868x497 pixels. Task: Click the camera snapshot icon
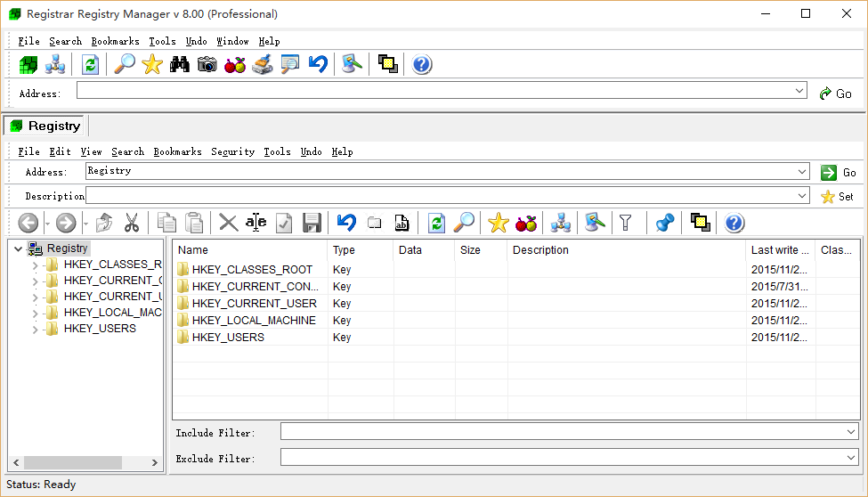point(207,64)
